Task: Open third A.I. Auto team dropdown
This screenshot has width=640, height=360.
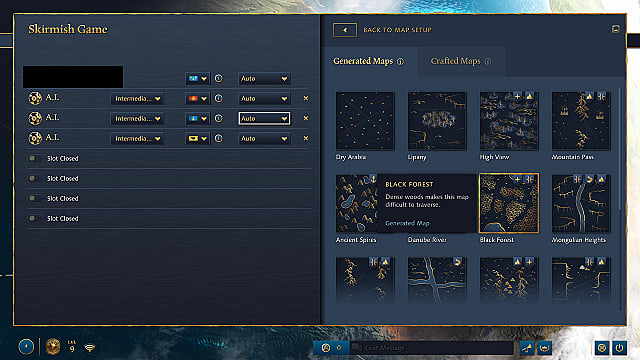Action: coord(264,138)
